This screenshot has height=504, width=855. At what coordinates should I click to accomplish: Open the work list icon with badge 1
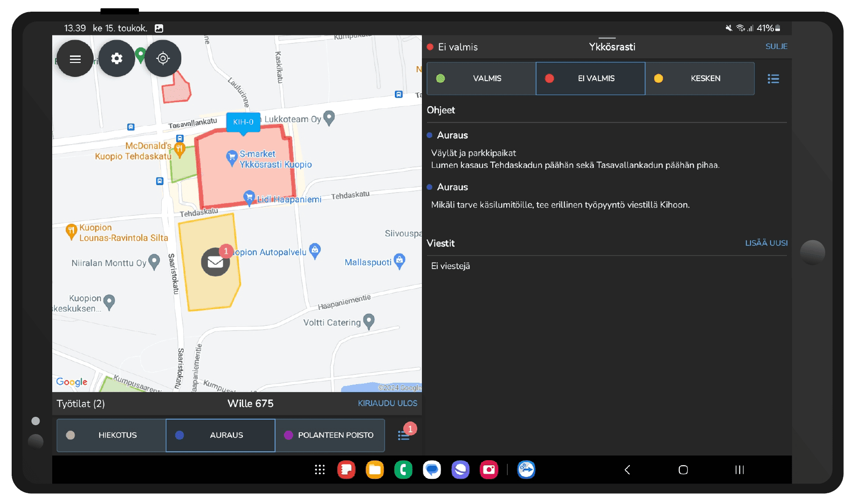pyautogui.click(x=404, y=435)
